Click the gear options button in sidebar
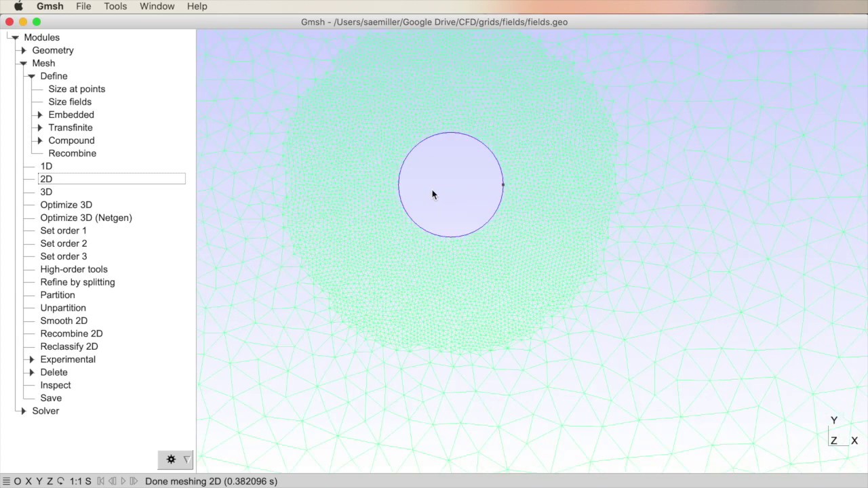868x488 pixels. point(171,460)
